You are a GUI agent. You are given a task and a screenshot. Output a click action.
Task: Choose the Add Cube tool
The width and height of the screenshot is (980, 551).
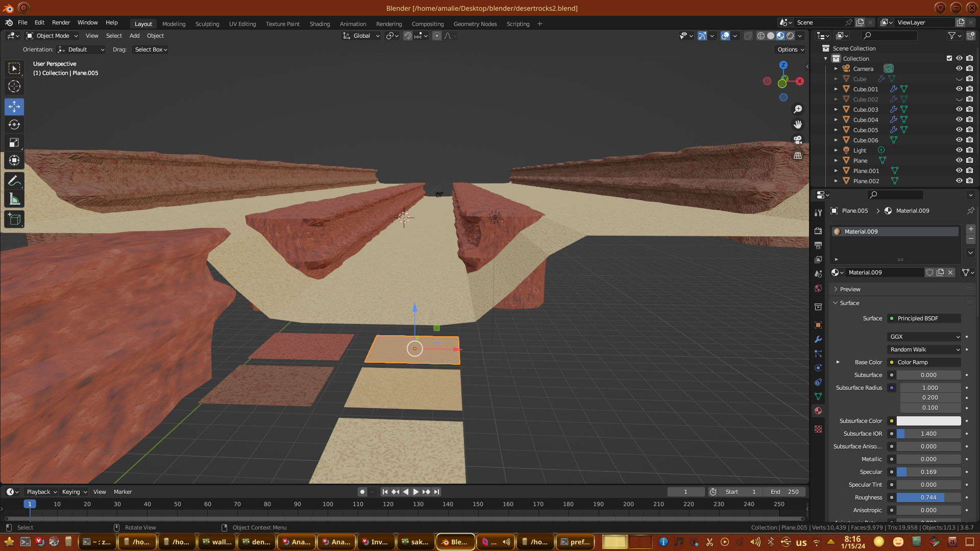(x=14, y=219)
